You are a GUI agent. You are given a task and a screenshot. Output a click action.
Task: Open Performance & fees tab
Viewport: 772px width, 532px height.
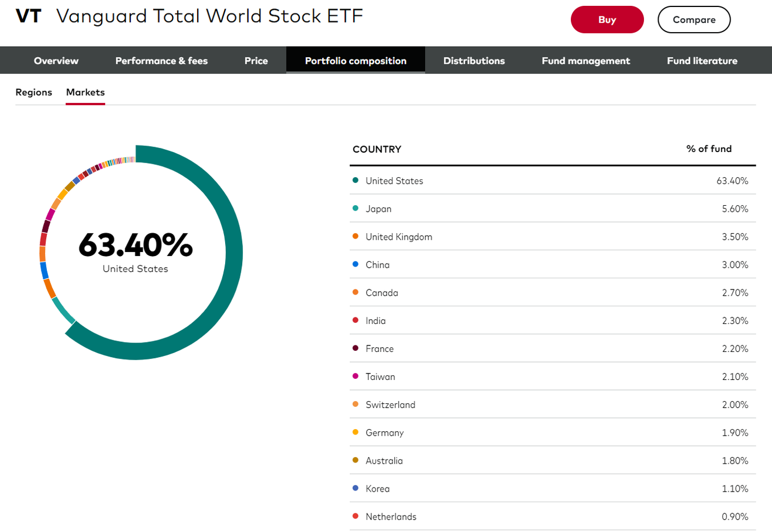[x=161, y=60]
